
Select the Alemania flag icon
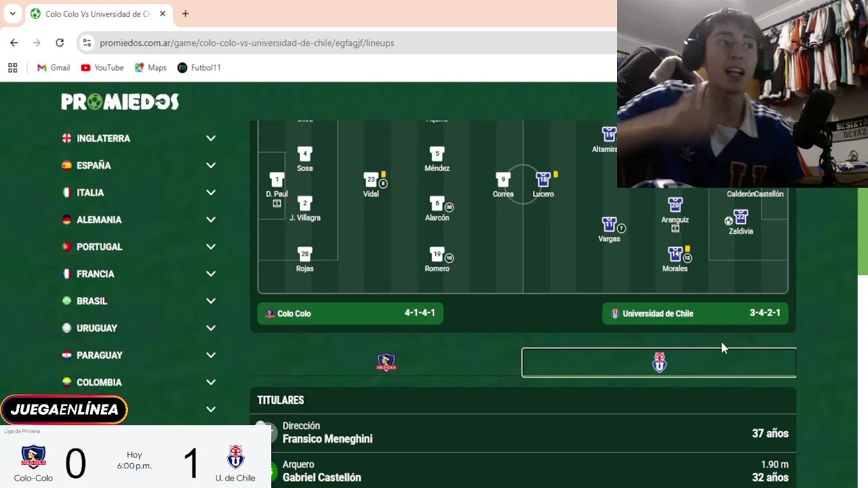pyautogui.click(x=66, y=220)
